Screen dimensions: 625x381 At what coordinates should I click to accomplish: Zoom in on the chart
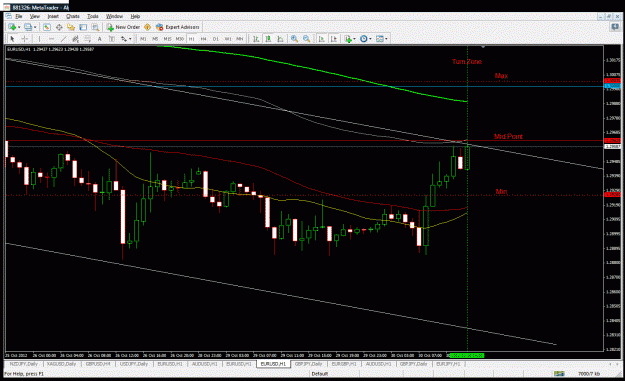[x=294, y=39]
